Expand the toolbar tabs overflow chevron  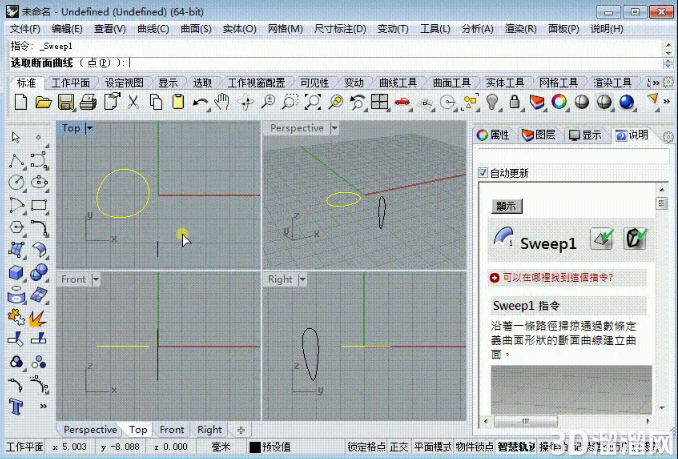point(654,82)
